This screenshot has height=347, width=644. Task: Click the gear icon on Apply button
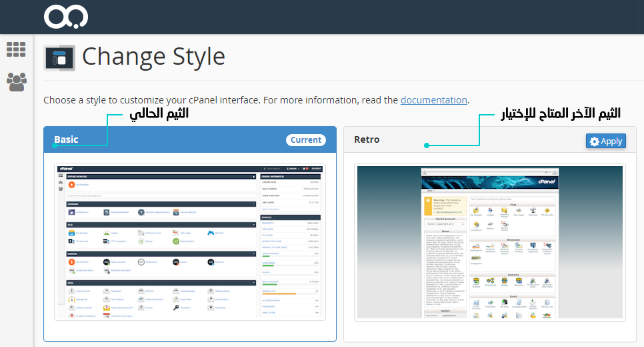(594, 141)
